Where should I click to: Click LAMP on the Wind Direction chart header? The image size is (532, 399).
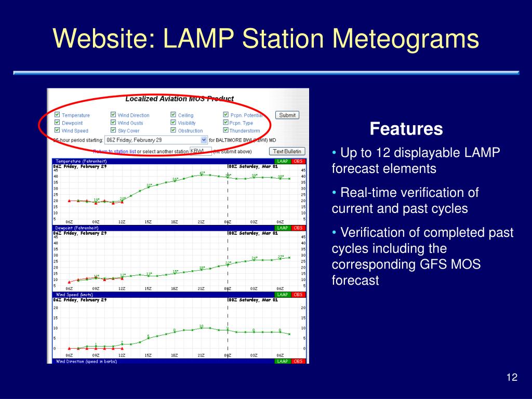point(283,362)
